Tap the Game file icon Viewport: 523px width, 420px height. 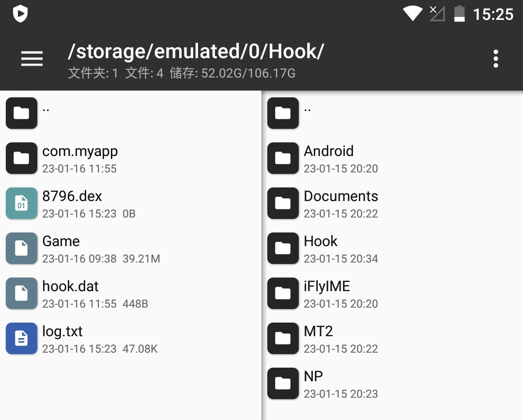pyautogui.click(x=21, y=249)
